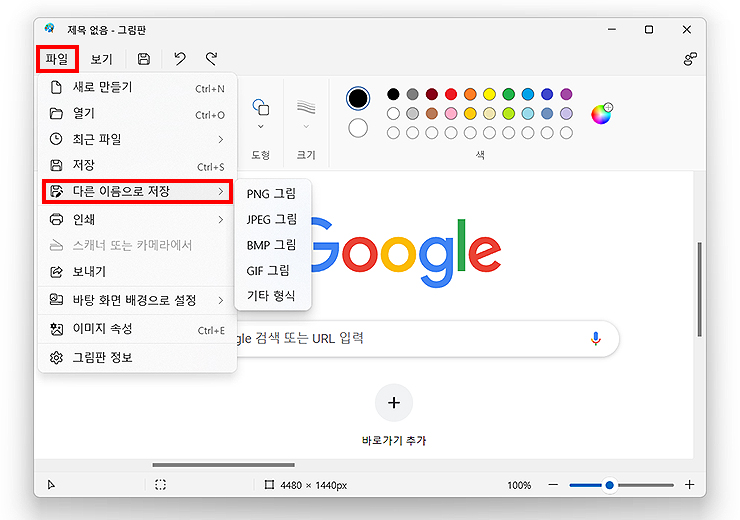Select 저장 in the file menu

pos(137,165)
